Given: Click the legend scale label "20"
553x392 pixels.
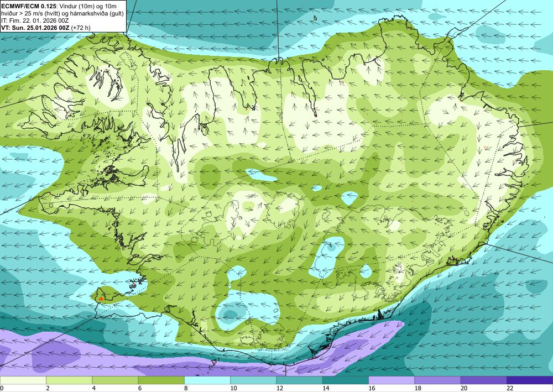Looking at the screenshot, I should click(x=464, y=389).
